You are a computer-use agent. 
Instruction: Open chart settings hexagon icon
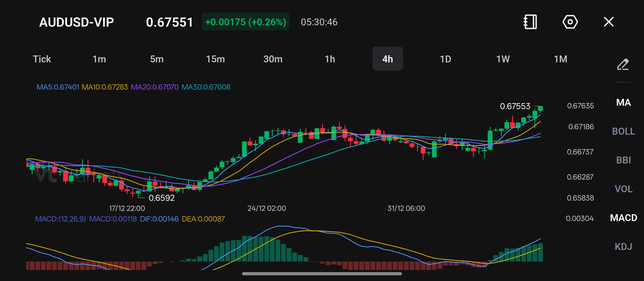pos(570,22)
